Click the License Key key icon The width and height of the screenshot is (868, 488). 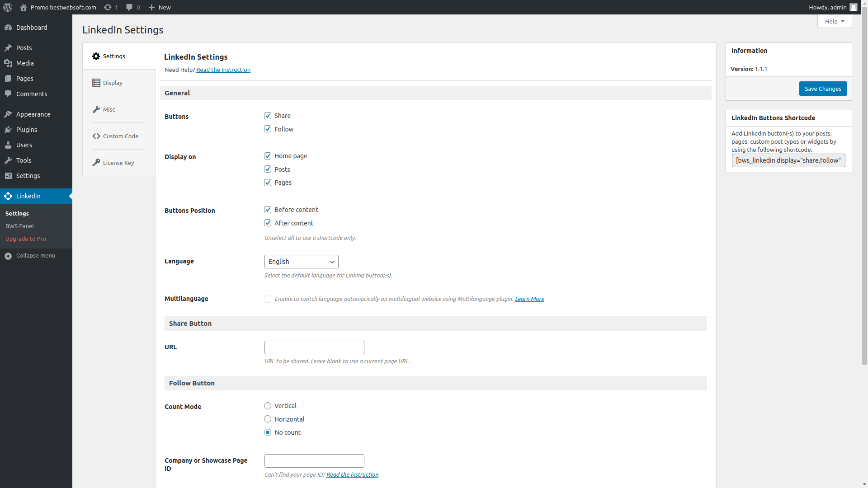[x=96, y=163]
